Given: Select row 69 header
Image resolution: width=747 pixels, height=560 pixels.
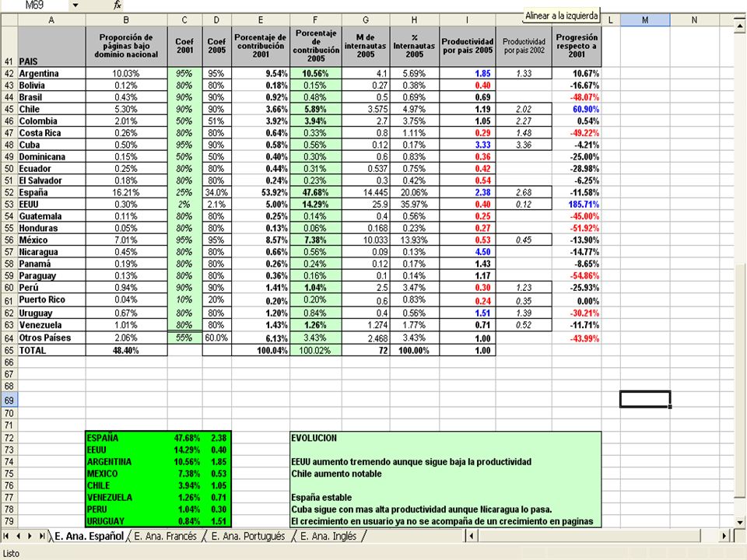Looking at the screenshot, I should coord(9,400).
